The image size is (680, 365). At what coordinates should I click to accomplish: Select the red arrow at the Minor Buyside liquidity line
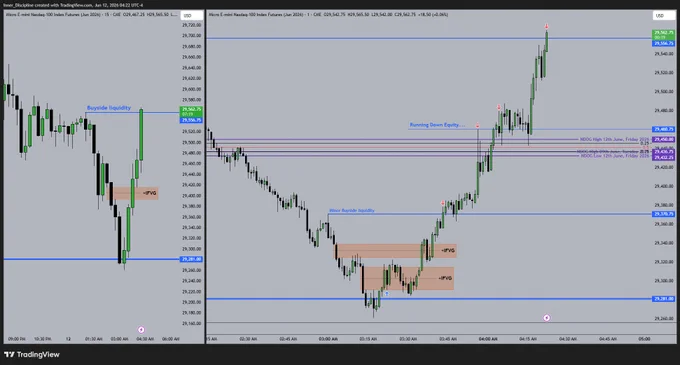point(443,203)
